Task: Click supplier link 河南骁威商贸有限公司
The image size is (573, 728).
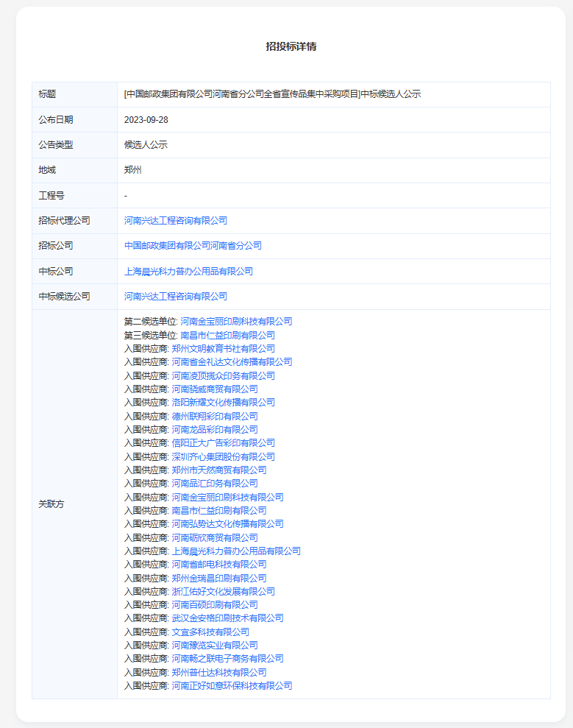Action: click(x=215, y=389)
